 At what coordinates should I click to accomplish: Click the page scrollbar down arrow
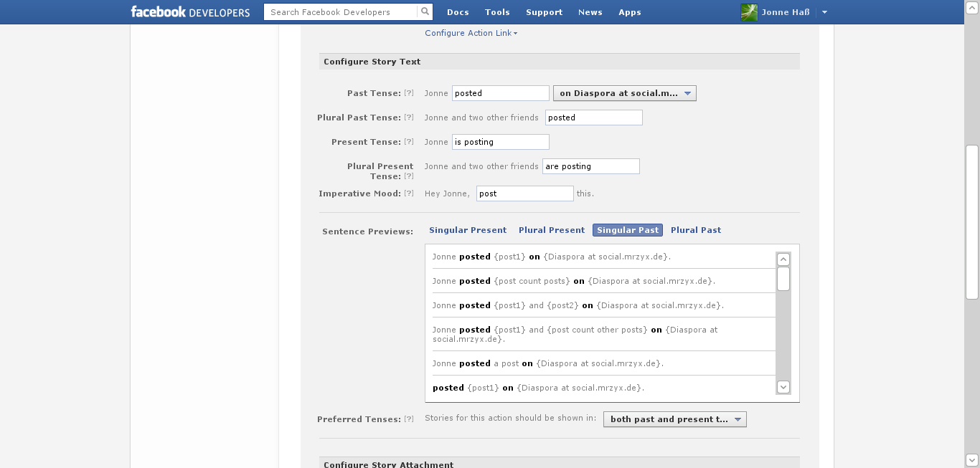pos(972,460)
